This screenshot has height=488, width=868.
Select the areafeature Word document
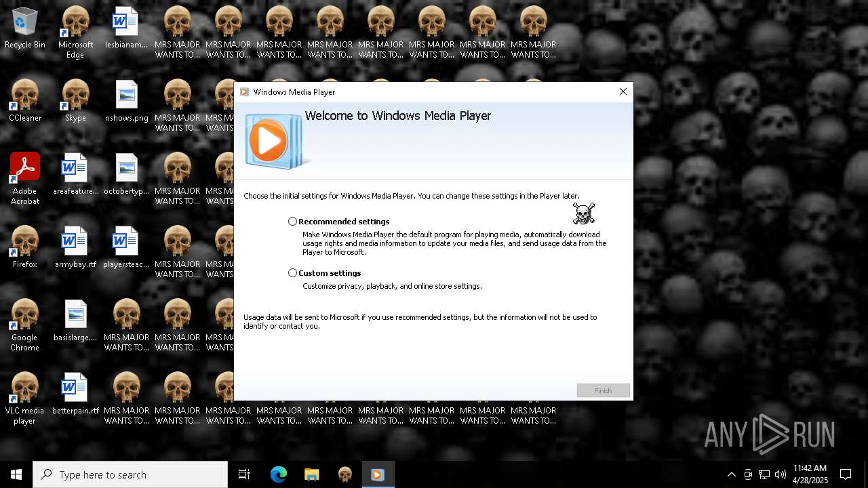click(x=75, y=175)
